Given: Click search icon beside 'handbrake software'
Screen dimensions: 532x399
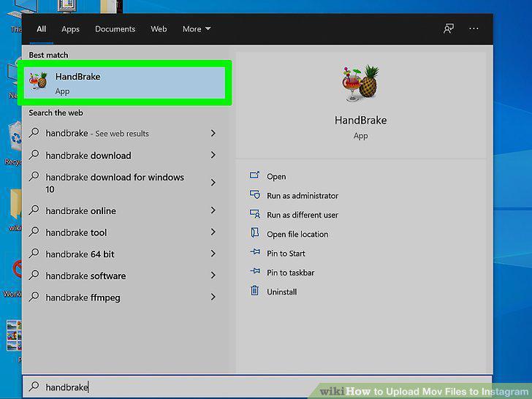Looking at the screenshot, I should point(34,275).
